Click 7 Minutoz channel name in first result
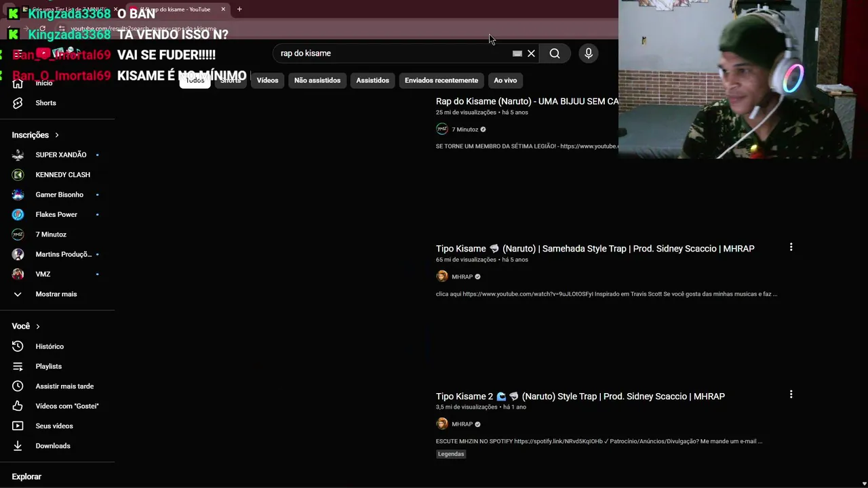This screenshot has height=488, width=868. (x=465, y=129)
